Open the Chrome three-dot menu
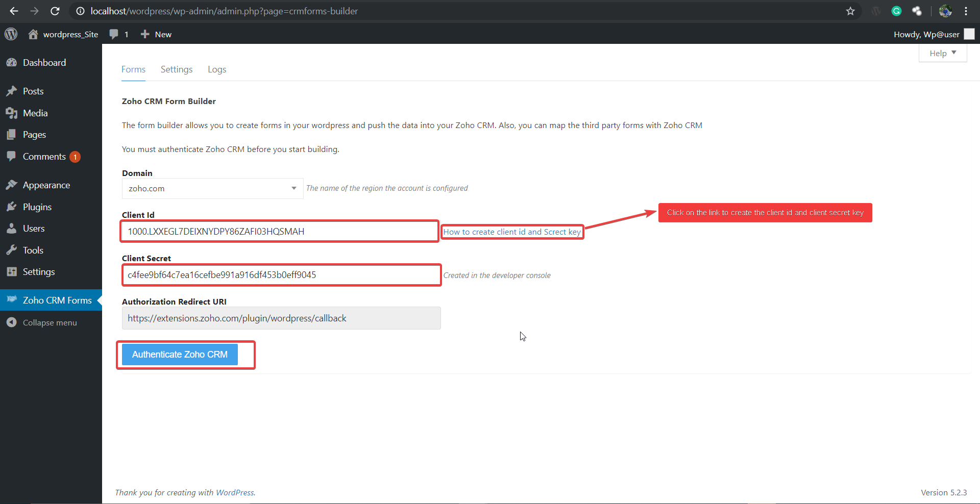 click(966, 11)
